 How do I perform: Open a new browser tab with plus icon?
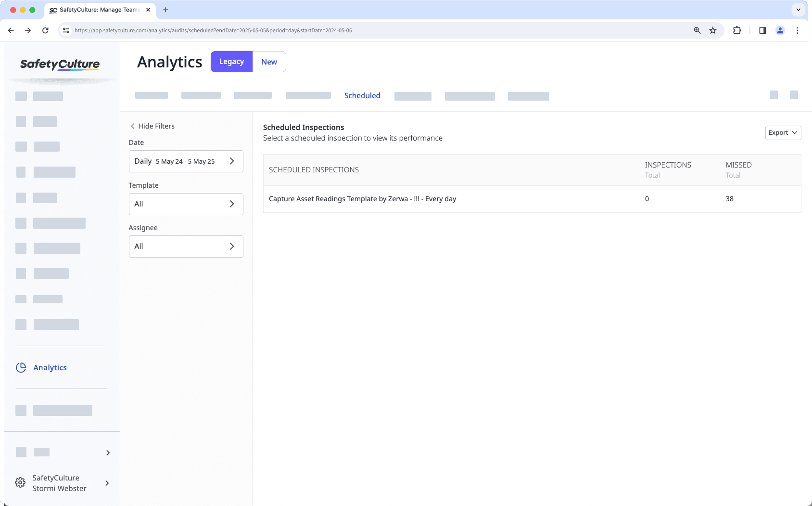[x=165, y=10]
